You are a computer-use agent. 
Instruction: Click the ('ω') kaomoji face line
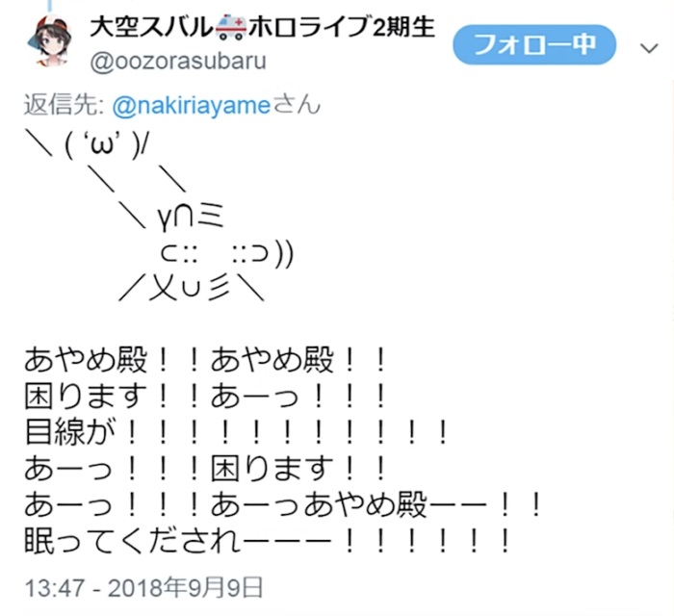point(88,145)
